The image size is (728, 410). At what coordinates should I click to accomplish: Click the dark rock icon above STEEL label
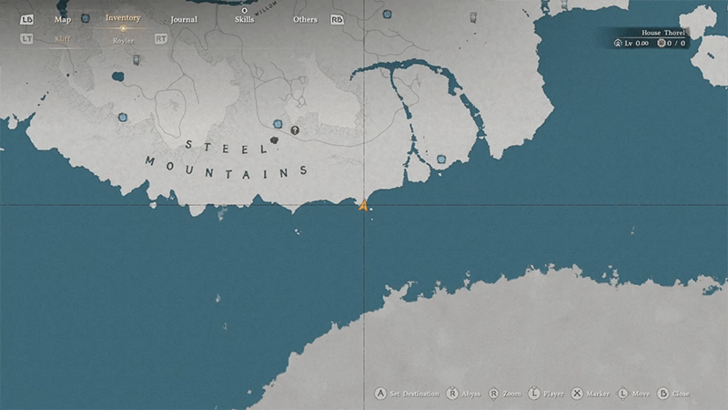tap(274, 140)
